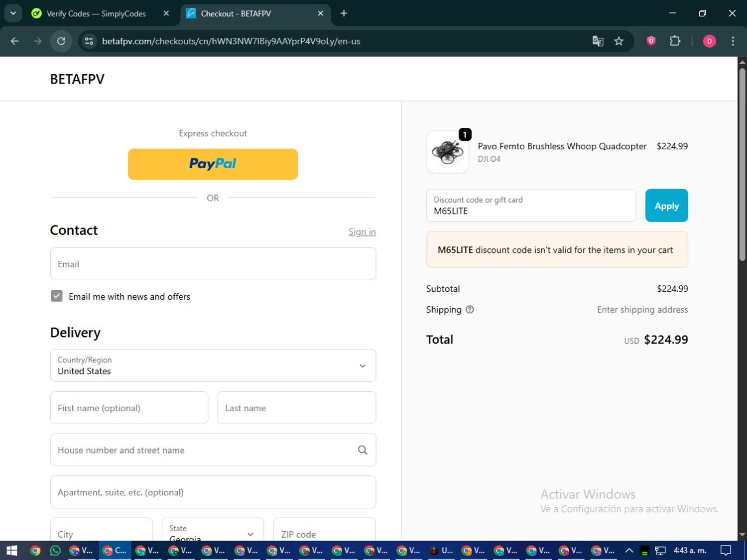Viewport: 747px width, 560px height.
Task: Focus the Last name field
Action: [x=297, y=408]
